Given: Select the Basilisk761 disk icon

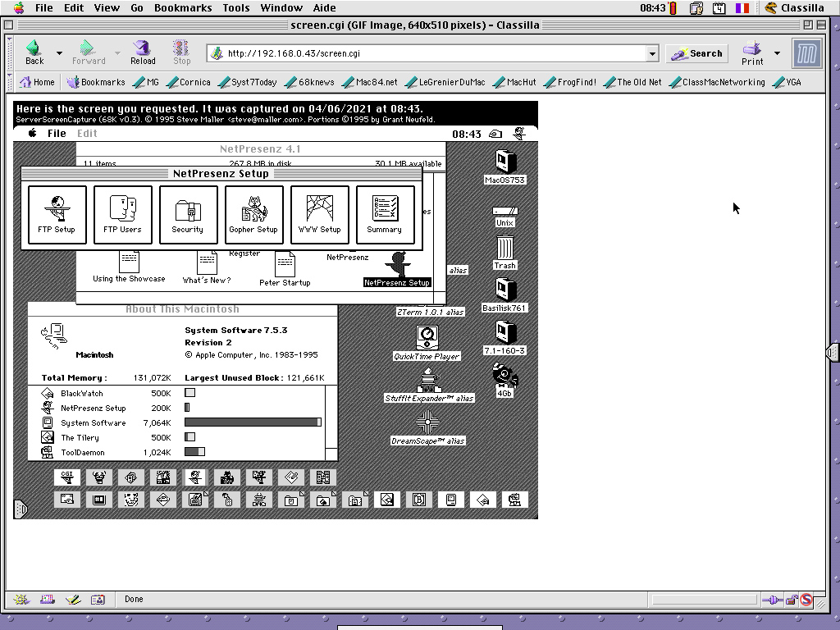Looking at the screenshot, I should (504, 290).
